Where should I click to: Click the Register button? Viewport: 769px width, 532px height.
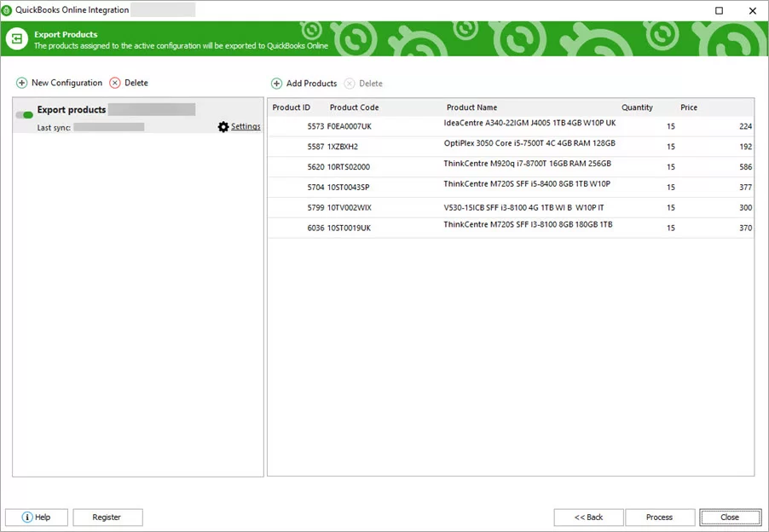click(x=108, y=518)
